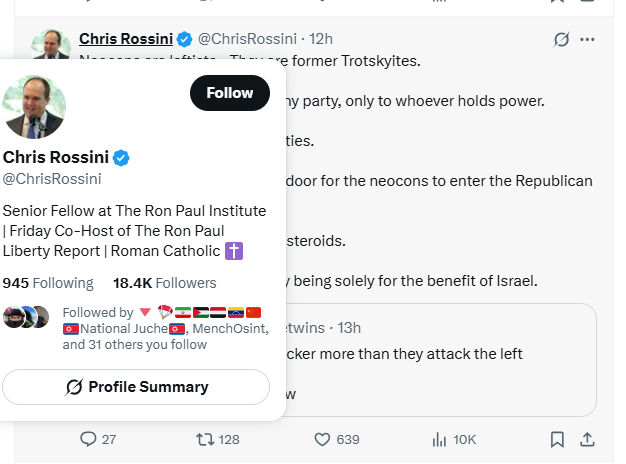The width and height of the screenshot is (626, 464).
Task: Open the tweet's three-dot more menu
Action: (x=588, y=40)
